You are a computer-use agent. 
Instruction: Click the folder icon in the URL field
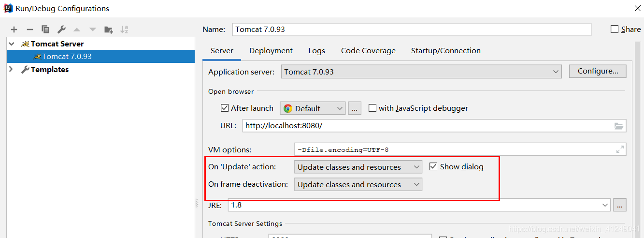tap(619, 126)
